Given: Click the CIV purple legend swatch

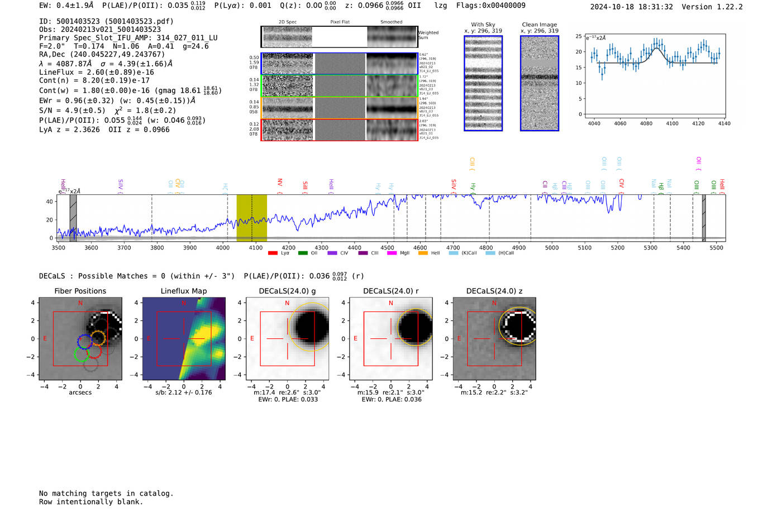Looking at the screenshot, I should coord(332,253).
